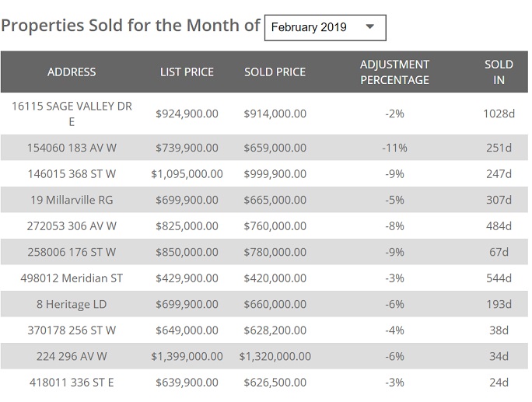Click the $1,320,000.00 sold price cell

(275, 356)
